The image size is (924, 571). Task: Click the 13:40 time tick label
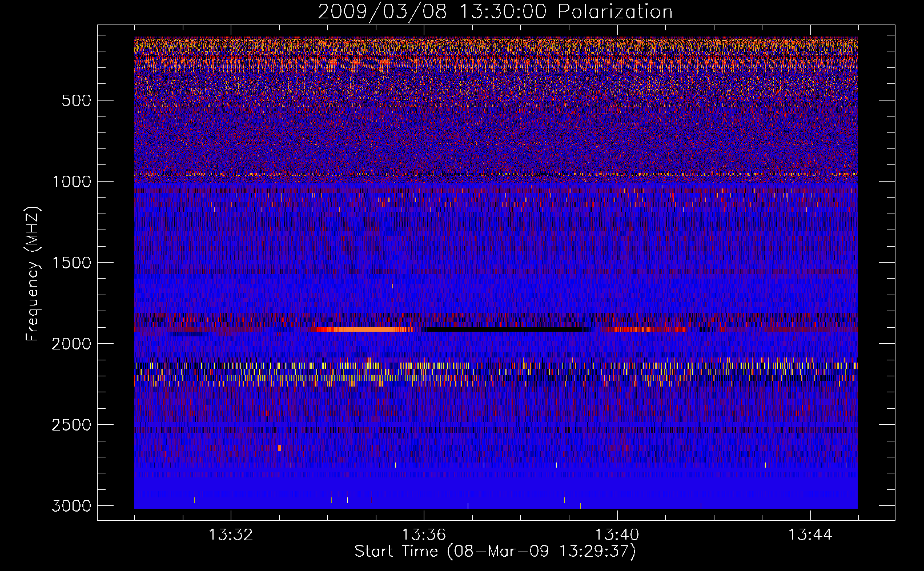pos(617,535)
